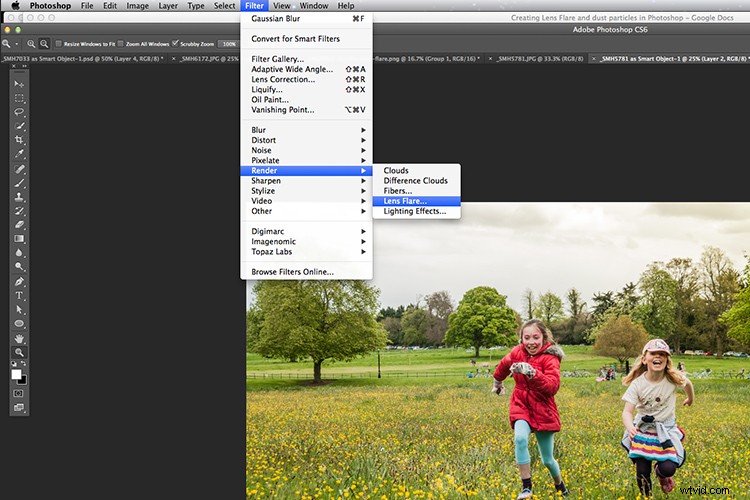Select the Quick Selection tool

[19, 126]
